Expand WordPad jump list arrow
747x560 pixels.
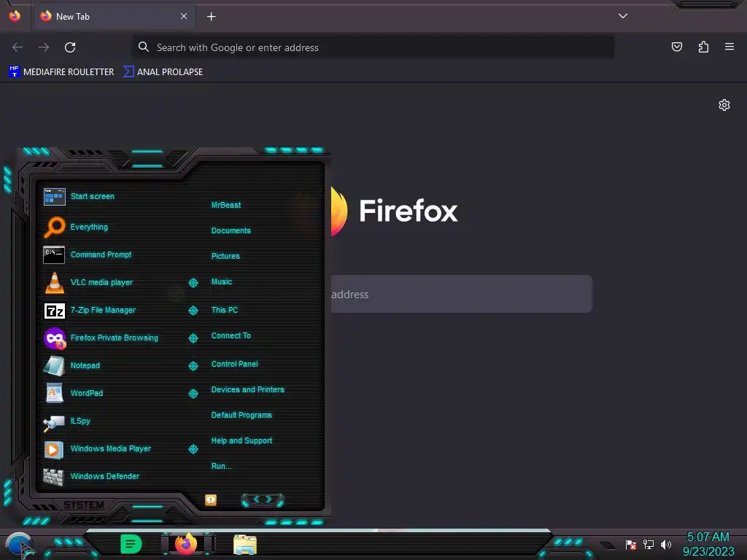(x=193, y=393)
